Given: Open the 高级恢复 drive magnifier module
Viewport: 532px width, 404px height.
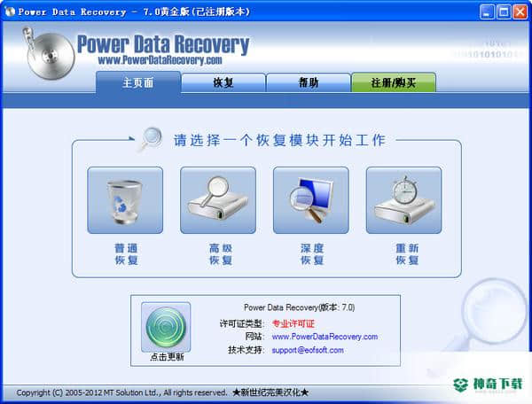Looking at the screenshot, I should pyautogui.click(x=218, y=200).
